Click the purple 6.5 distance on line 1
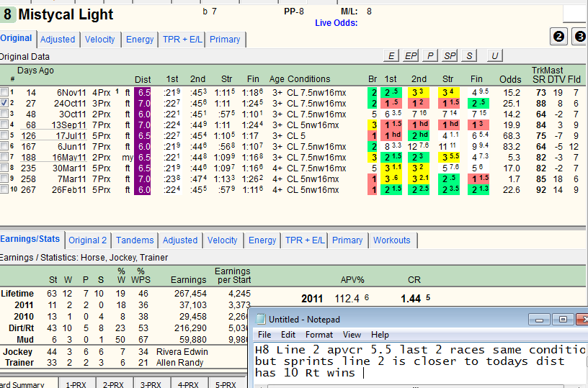The width and height of the screenshot is (588, 388). coord(144,93)
